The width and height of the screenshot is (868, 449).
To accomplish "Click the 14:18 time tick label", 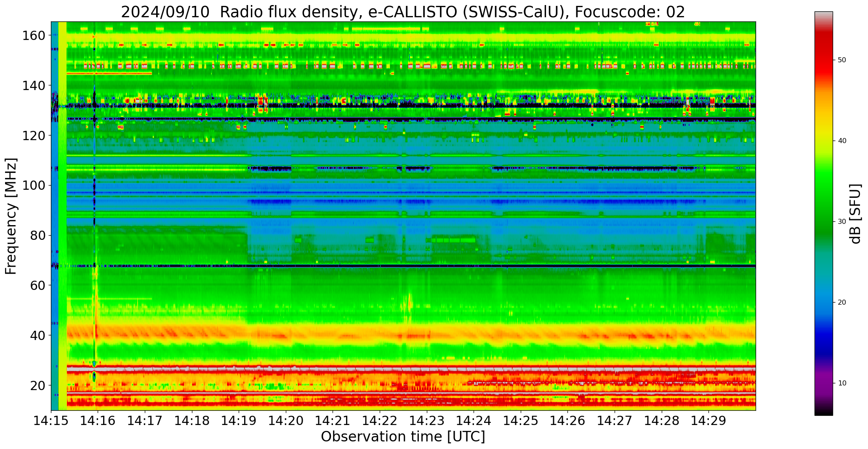I will coord(192,420).
